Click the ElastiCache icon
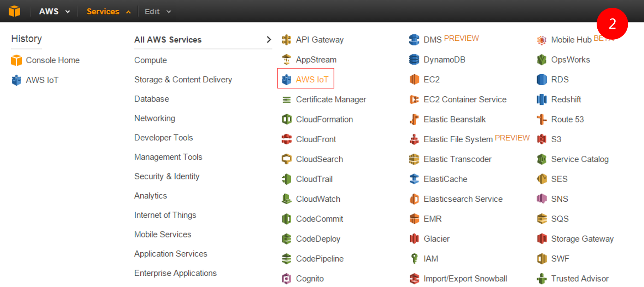This screenshot has width=644, height=287. click(x=414, y=179)
